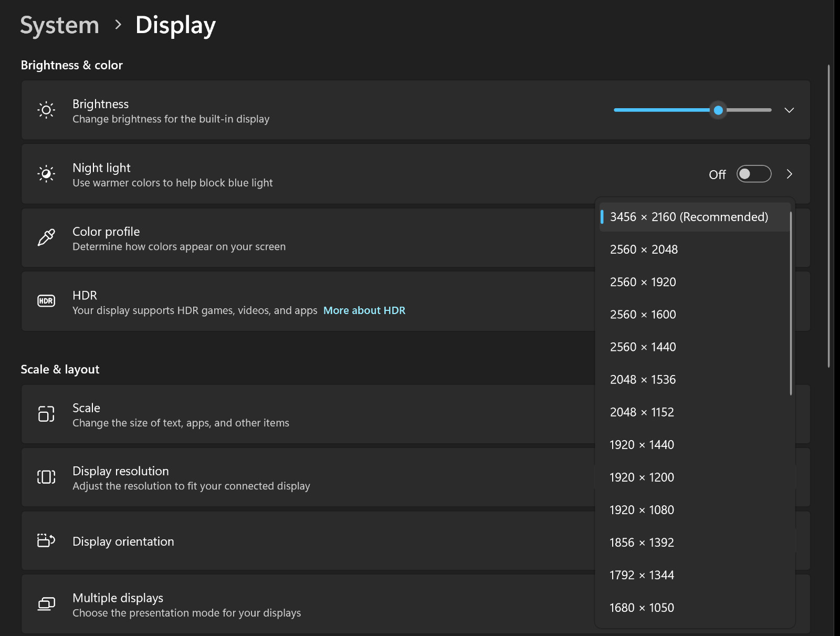
Task: Adjust the brightness slider handle
Action: point(718,110)
